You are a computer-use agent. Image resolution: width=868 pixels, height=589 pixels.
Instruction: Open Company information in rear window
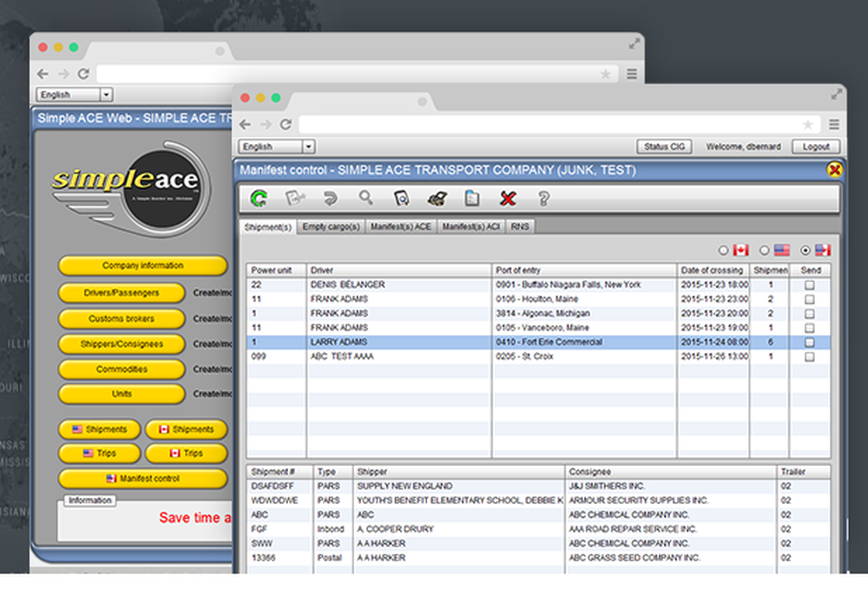click(143, 265)
